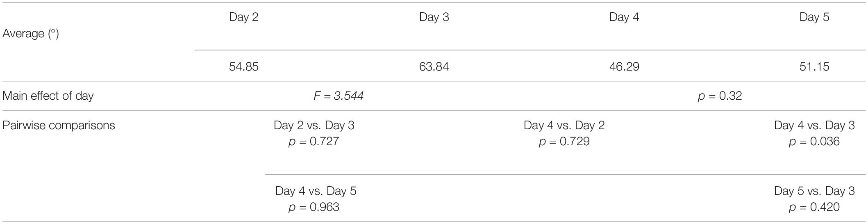
Task: Select the Day 4 vs. Day 5 cell
Action: click(x=316, y=191)
